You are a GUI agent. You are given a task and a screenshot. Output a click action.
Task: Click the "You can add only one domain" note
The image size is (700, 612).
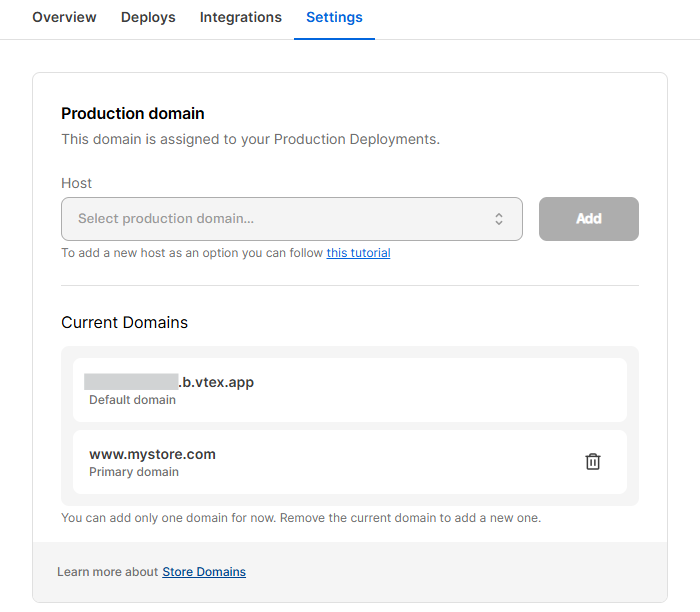point(300,518)
